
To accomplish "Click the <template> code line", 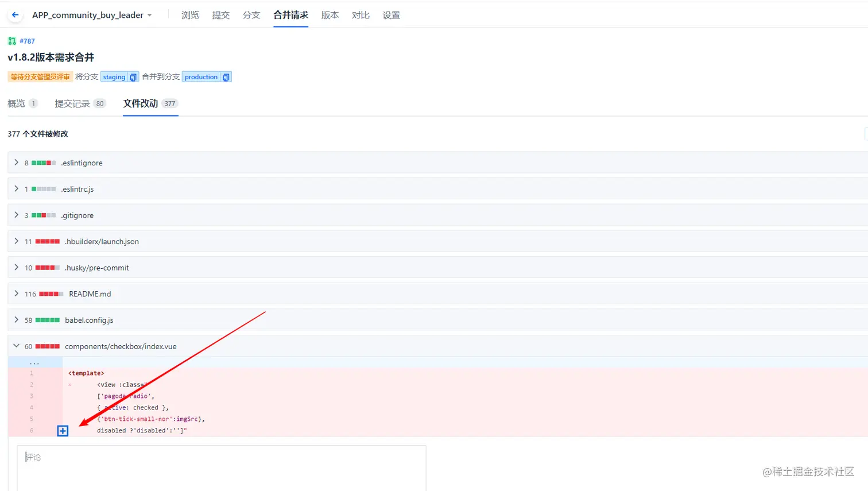I will tap(86, 373).
